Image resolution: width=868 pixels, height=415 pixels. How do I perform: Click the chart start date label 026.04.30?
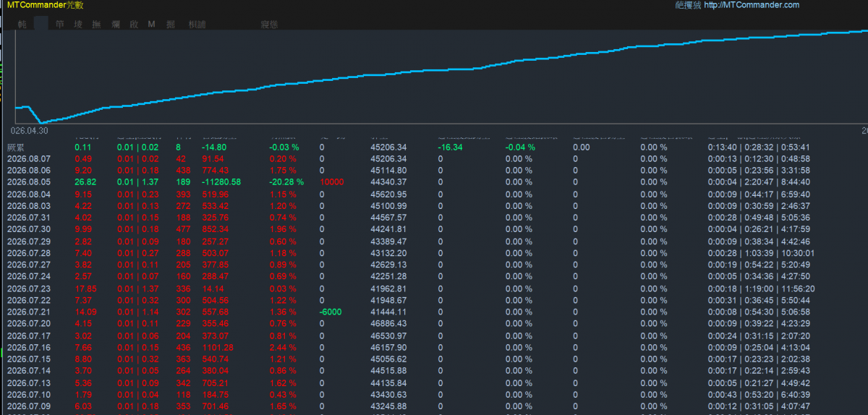click(x=29, y=130)
